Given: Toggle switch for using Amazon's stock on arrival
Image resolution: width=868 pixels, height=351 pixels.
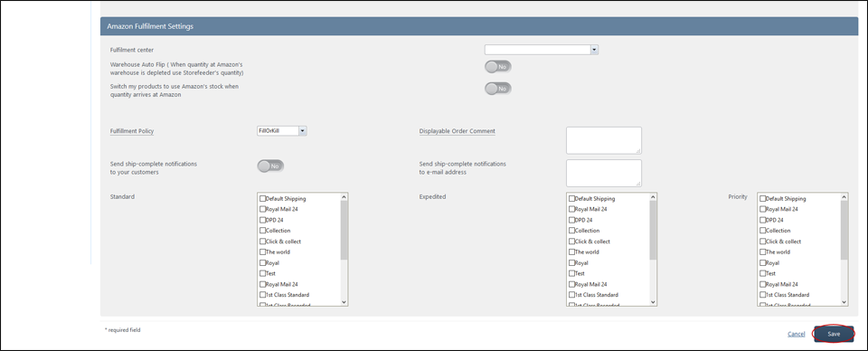Looking at the screenshot, I should click(x=497, y=89).
